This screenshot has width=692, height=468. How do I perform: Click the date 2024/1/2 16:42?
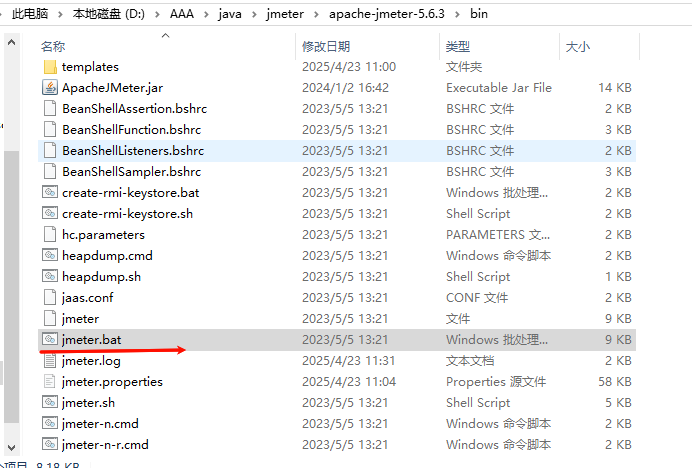(x=345, y=87)
